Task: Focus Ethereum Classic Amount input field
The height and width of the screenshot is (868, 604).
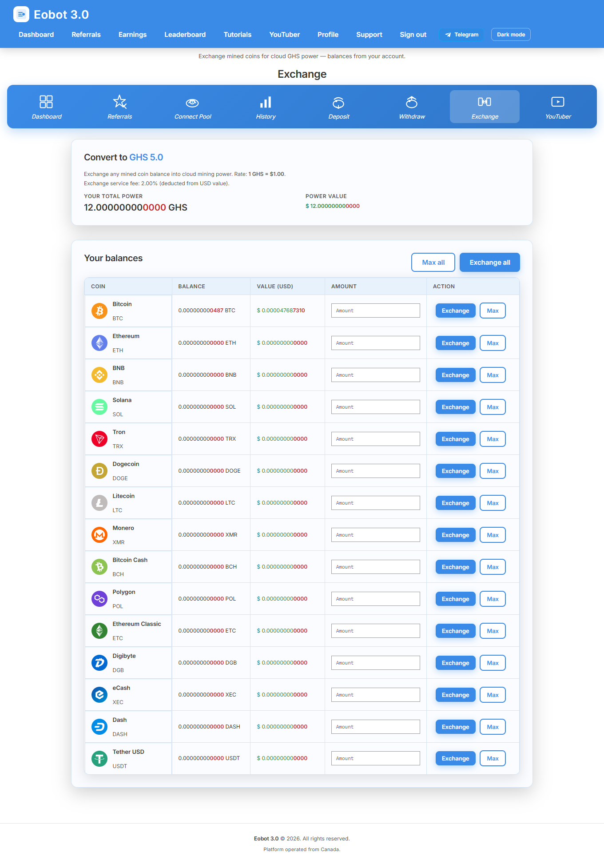Action: click(x=375, y=631)
